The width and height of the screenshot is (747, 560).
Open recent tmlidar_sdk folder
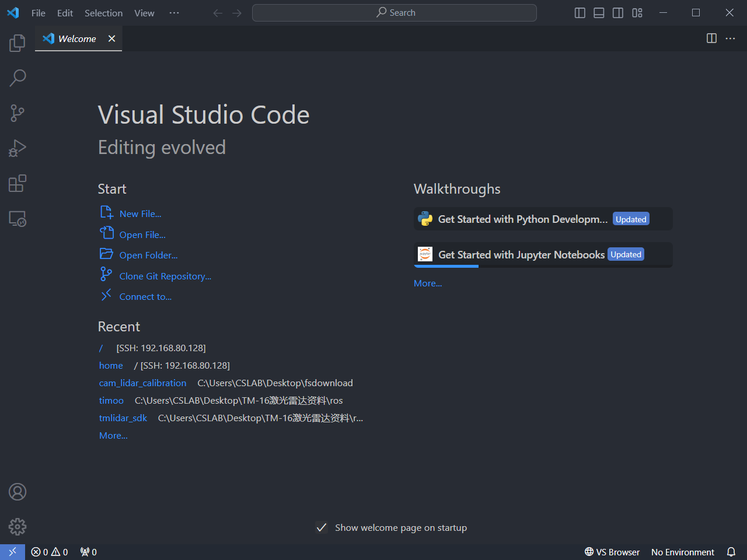[x=123, y=418]
